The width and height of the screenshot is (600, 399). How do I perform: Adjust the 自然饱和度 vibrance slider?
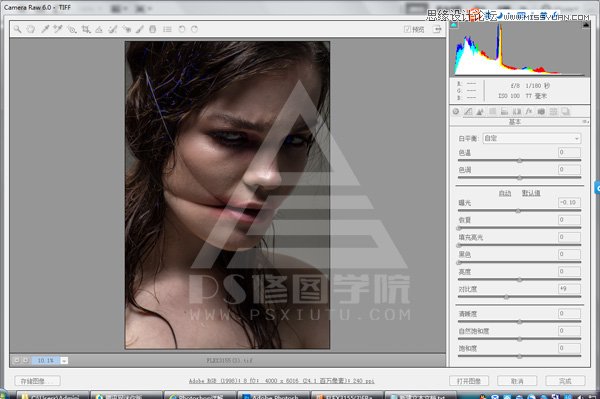520,339
